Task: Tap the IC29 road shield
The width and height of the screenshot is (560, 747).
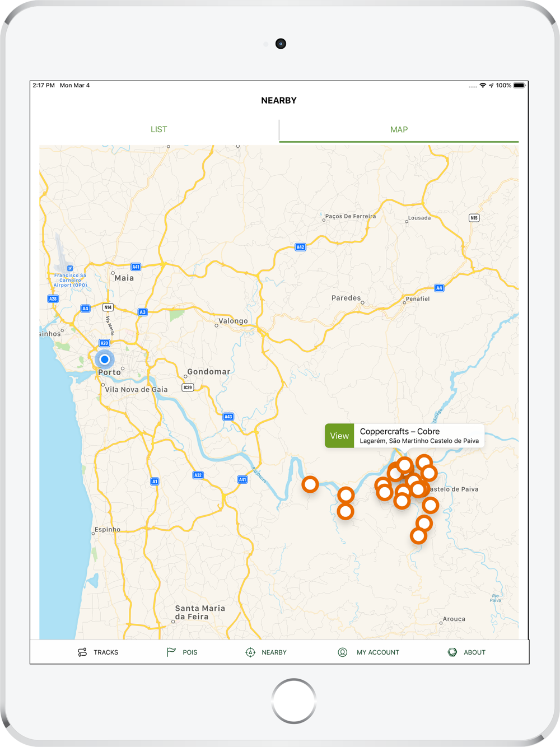Action: tap(188, 387)
